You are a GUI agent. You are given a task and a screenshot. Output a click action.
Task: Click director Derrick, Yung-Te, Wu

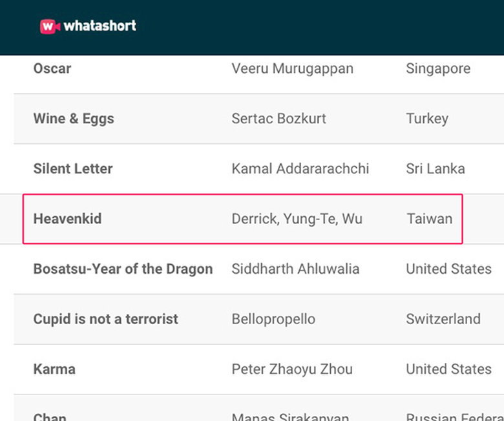pyautogui.click(x=297, y=219)
